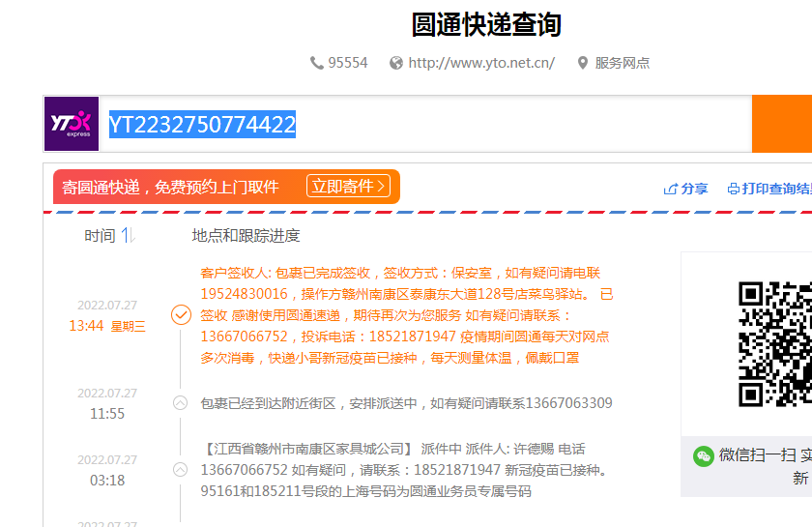Click the orange search button beside the tracking field
Image resolution: width=812 pixels, height=527 pixels.
point(782,124)
